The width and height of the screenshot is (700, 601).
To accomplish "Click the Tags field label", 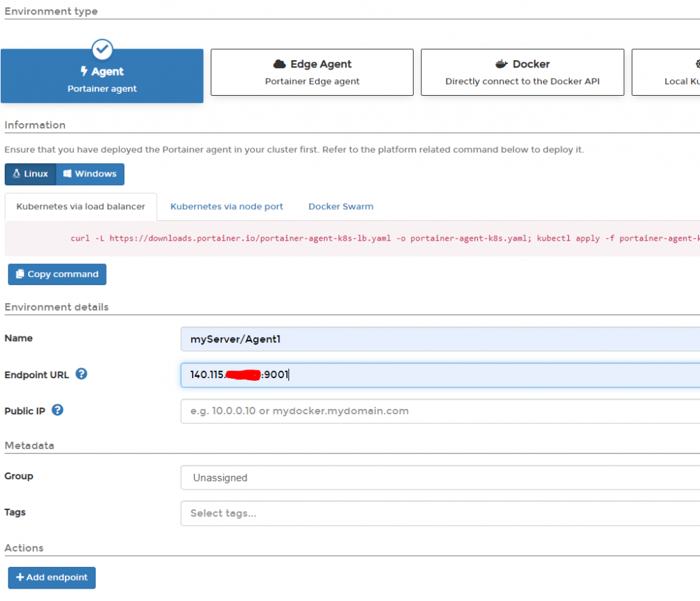I will pyautogui.click(x=15, y=512).
